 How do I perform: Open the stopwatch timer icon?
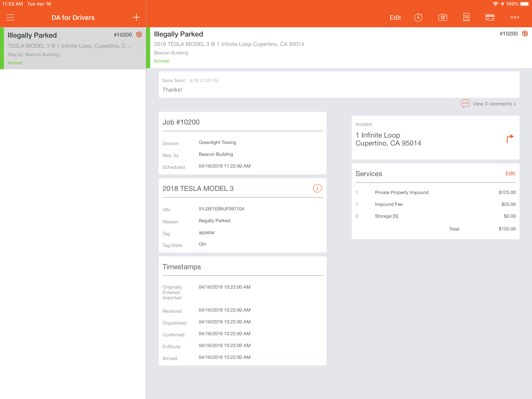418,17
